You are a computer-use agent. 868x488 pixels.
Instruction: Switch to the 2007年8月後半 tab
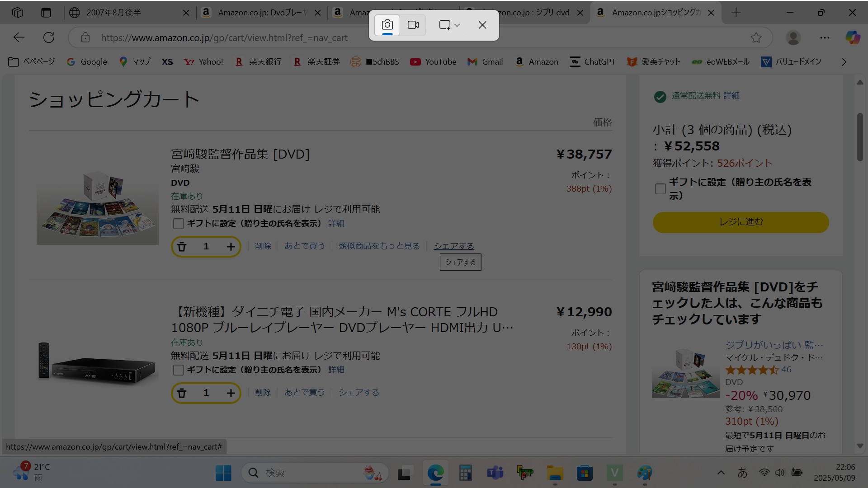point(129,13)
